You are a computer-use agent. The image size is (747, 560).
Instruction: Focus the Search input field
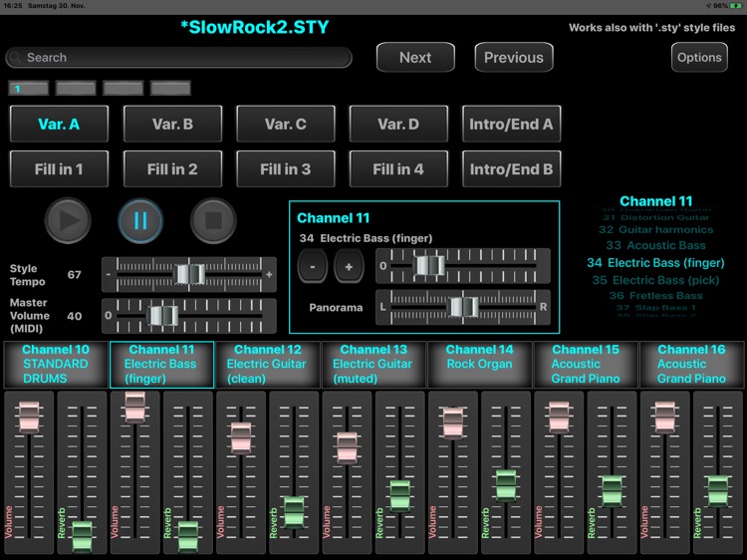[x=178, y=58]
